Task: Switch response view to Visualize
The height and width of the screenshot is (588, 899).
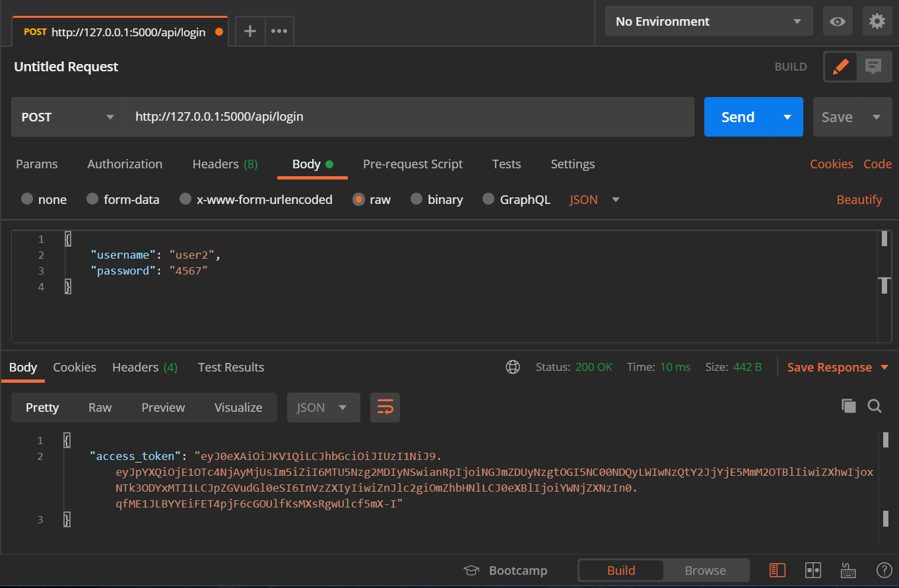Action: [x=238, y=407]
